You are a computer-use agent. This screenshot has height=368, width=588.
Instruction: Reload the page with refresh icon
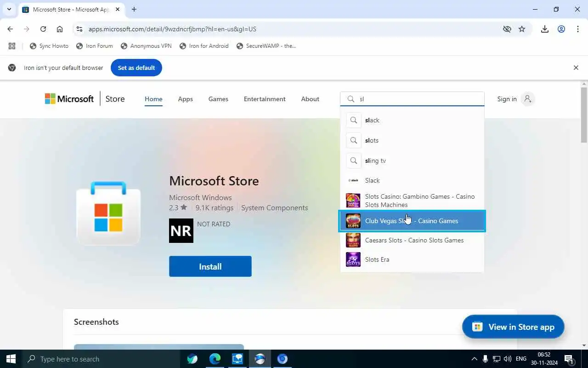(43, 29)
